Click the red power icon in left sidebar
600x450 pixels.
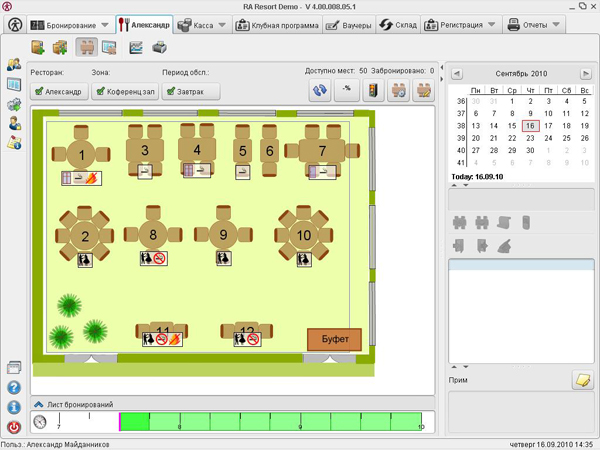pyautogui.click(x=14, y=427)
